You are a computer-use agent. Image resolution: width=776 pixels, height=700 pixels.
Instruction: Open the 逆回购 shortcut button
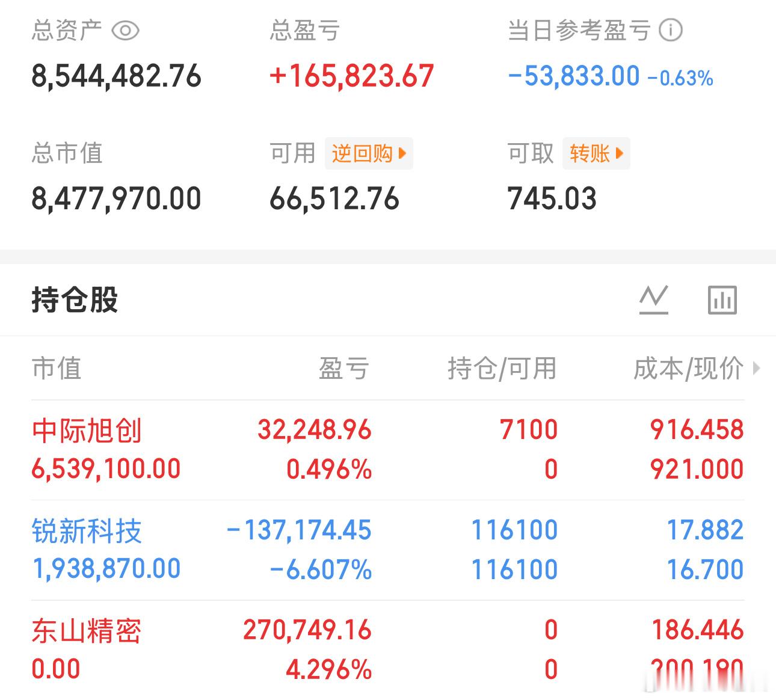[x=369, y=153]
